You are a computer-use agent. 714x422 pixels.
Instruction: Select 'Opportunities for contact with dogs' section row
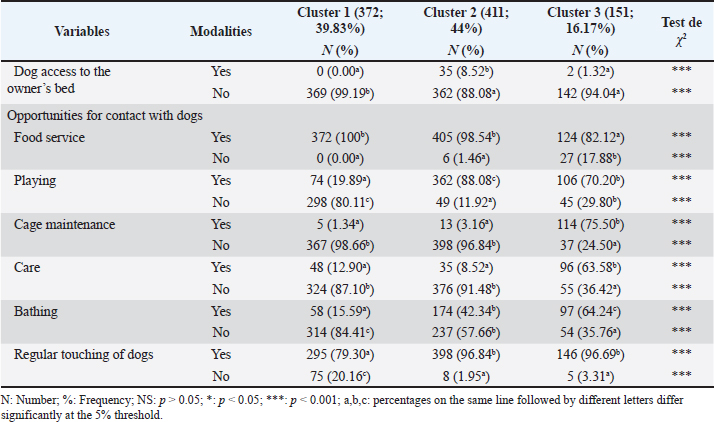pyautogui.click(x=105, y=115)
